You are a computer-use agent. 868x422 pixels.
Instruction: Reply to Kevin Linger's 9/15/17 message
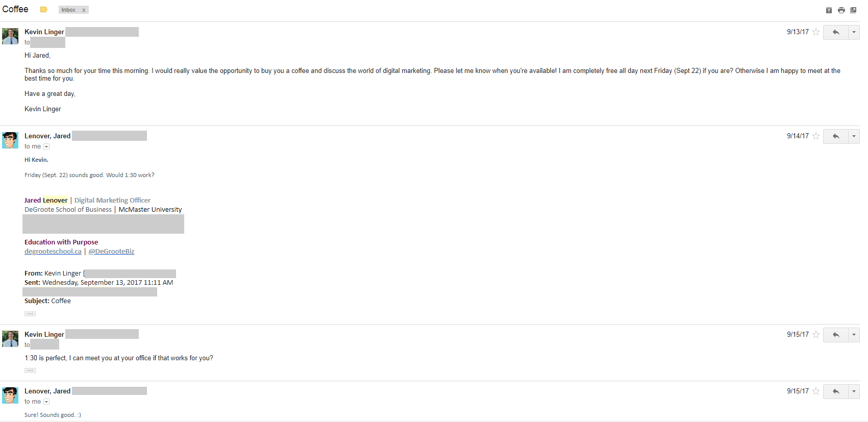836,335
